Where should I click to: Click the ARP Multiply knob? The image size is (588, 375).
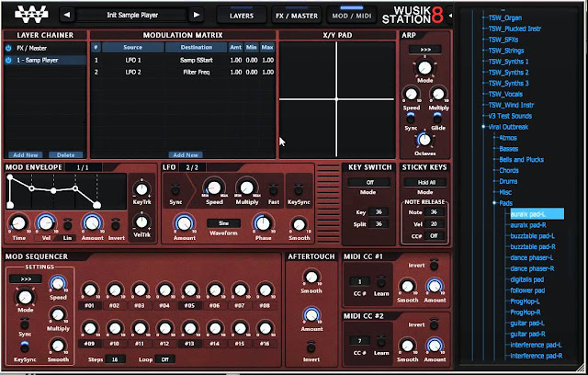[x=438, y=94]
